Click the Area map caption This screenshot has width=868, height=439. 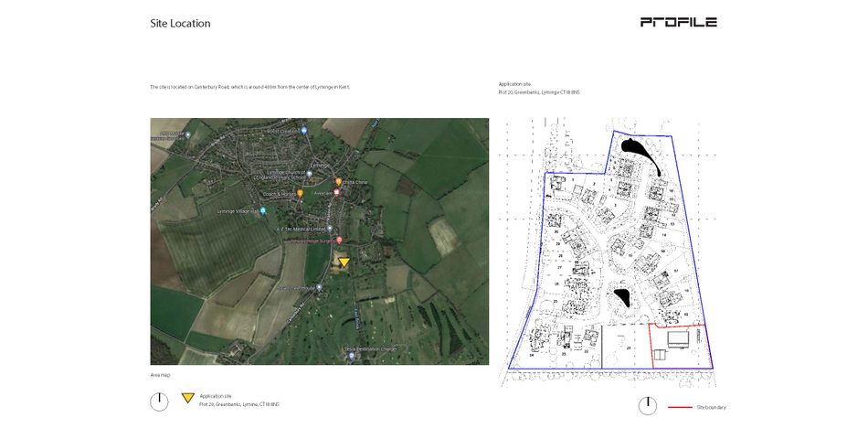pos(160,375)
